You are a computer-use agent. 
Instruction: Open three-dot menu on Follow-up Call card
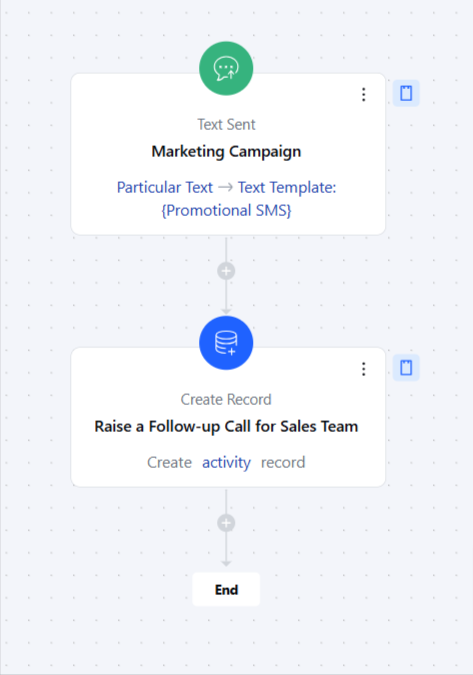(364, 369)
